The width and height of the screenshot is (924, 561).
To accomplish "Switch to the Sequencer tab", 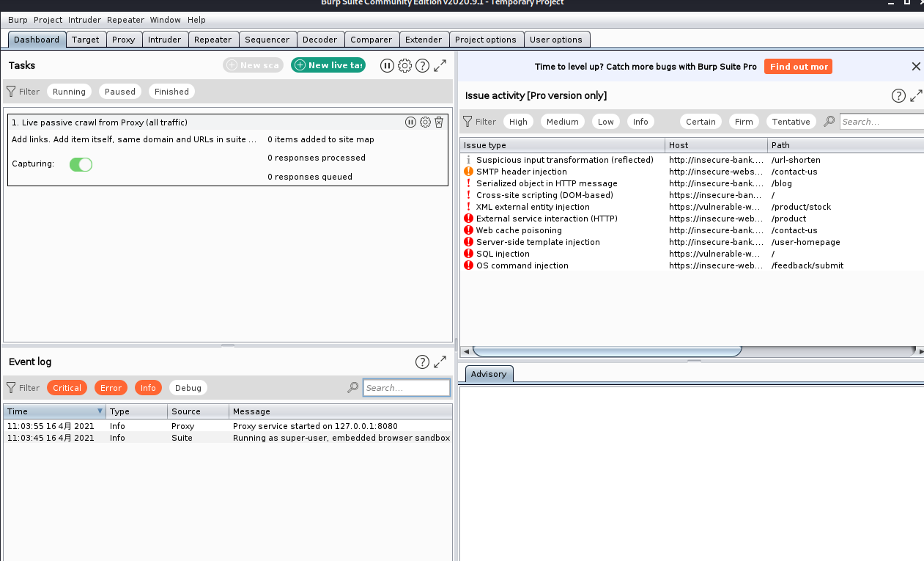I will [x=267, y=40].
